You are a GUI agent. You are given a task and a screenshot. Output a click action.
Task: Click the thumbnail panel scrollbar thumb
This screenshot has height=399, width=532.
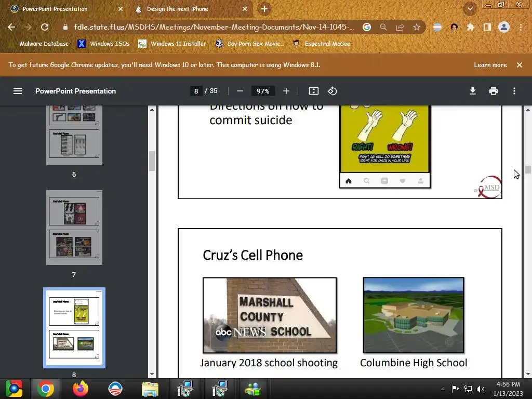coord(152,161)
